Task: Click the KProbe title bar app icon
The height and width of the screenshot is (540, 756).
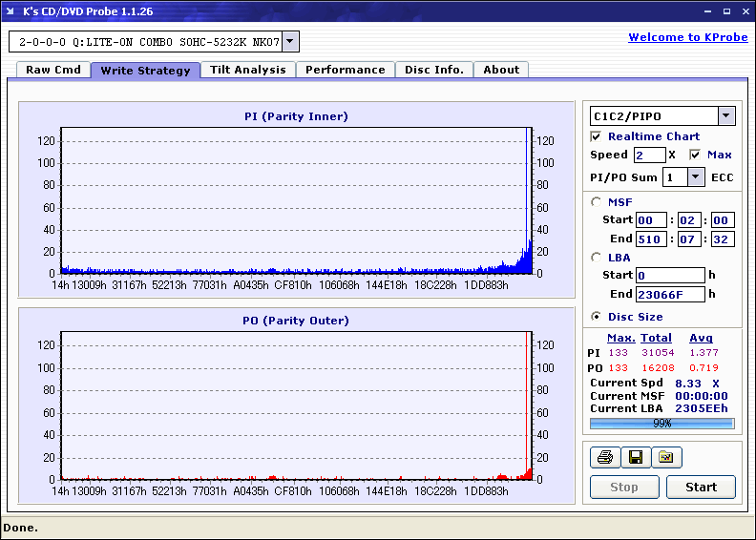Action: (x=10, y=11)
